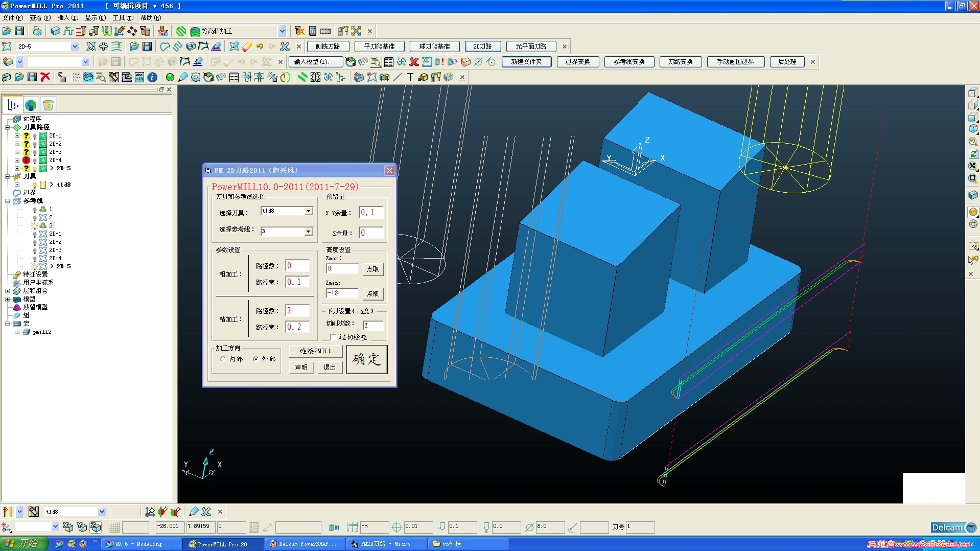
Task: Select the text T tool icon
Action: (x=410, y=77)
